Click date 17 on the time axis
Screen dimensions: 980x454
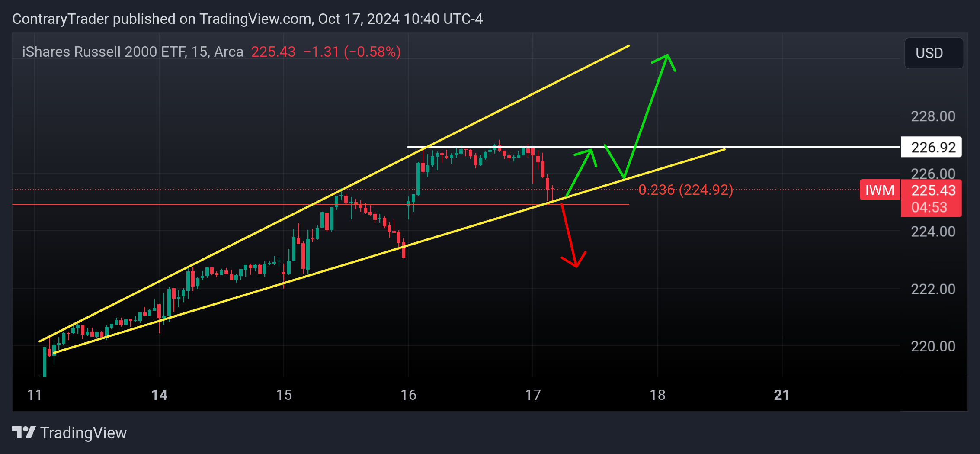pyautogui.click(x=533, y=395)
